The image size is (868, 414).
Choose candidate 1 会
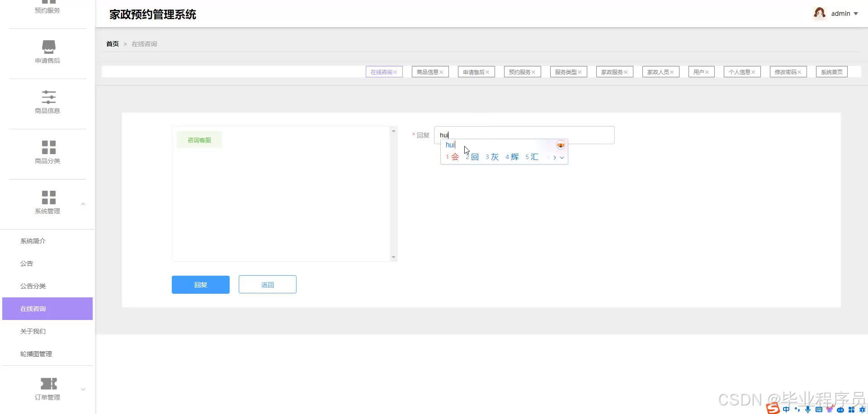click(452, 157)
